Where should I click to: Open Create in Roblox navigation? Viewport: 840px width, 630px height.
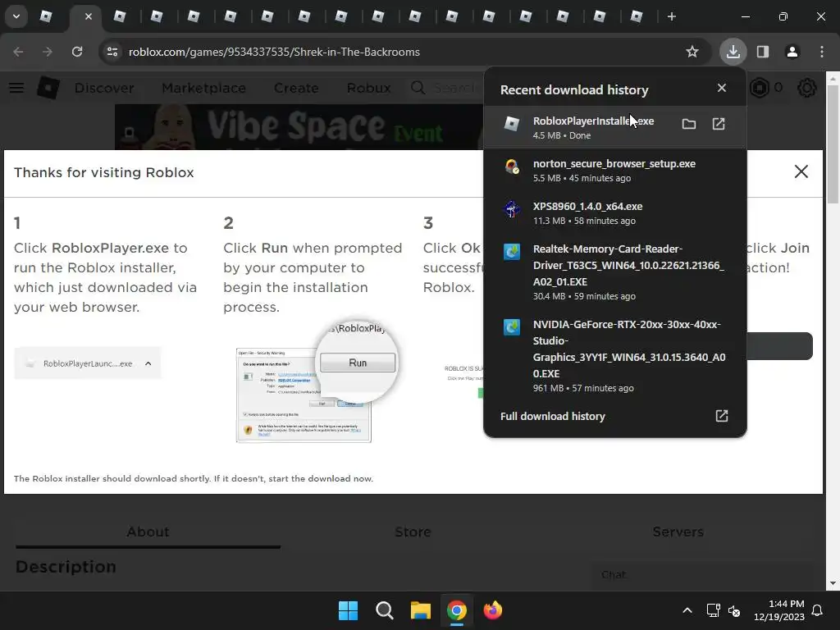(x=296, y=88)
